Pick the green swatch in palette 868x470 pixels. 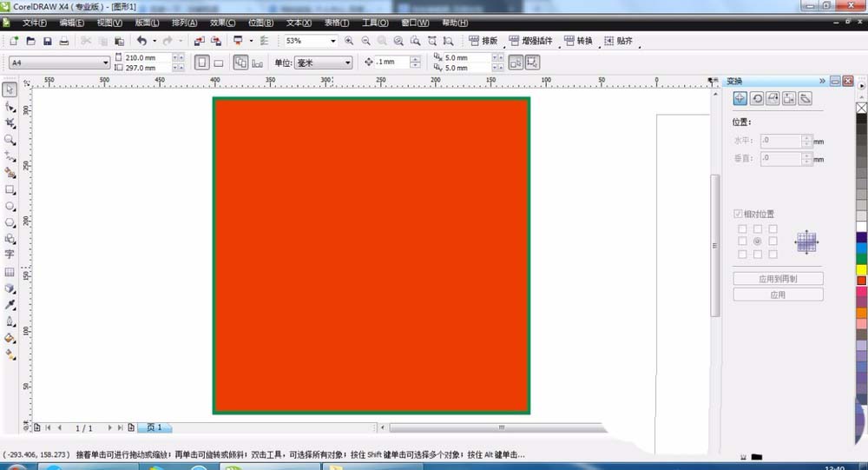pos(862,259)
